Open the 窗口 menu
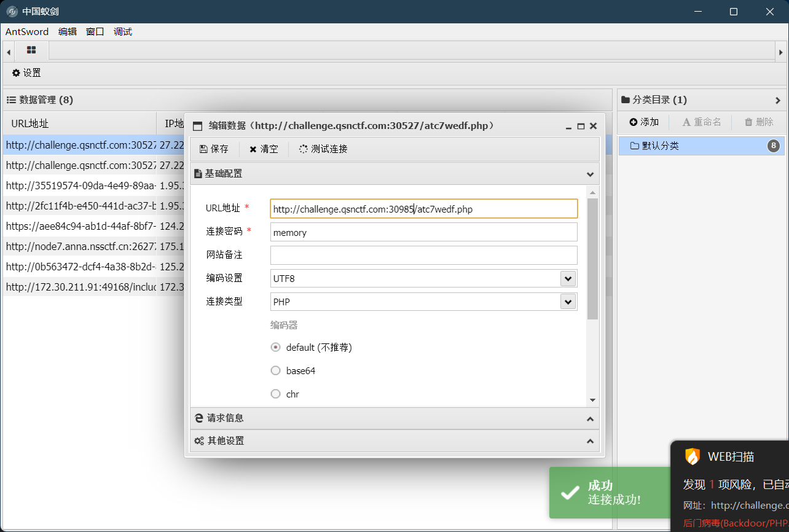The image size is (789, 532). 95,32
